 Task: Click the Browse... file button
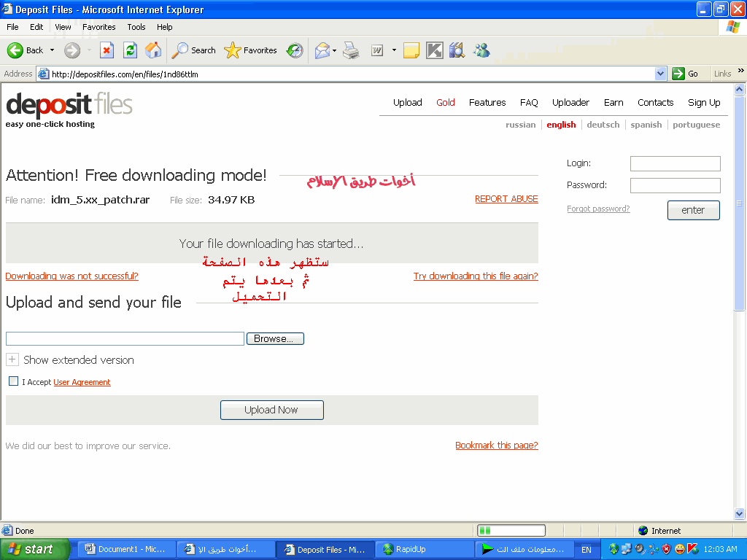tap(275, 338)
